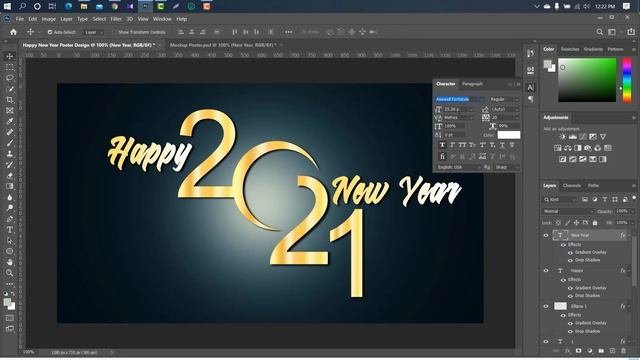Select the Horizontal Type tool
Viewport: 640px width, 360px height.
point(10,230)
